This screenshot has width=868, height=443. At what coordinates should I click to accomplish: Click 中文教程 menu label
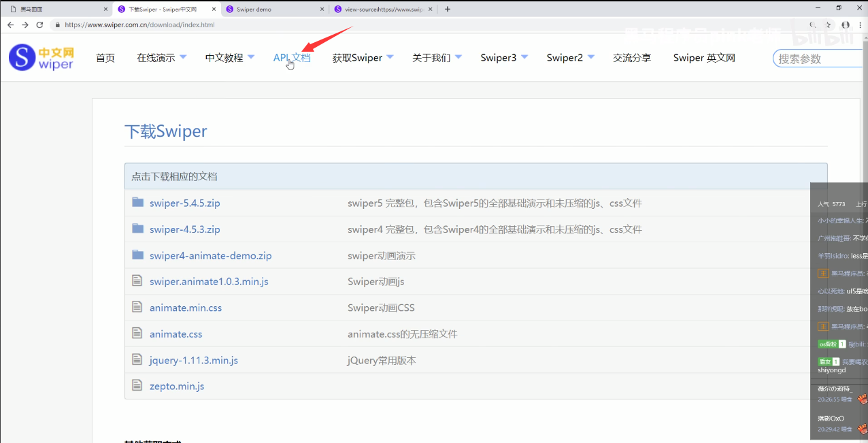tap(224, 58)
